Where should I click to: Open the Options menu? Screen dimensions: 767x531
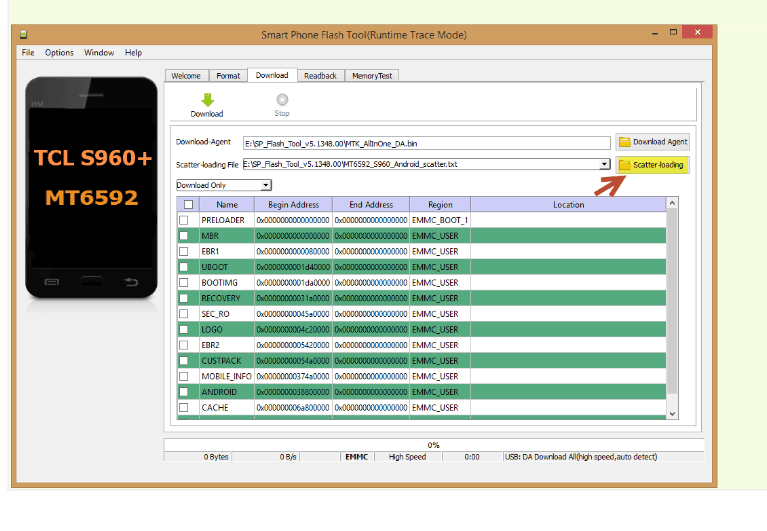coord(59,52)
